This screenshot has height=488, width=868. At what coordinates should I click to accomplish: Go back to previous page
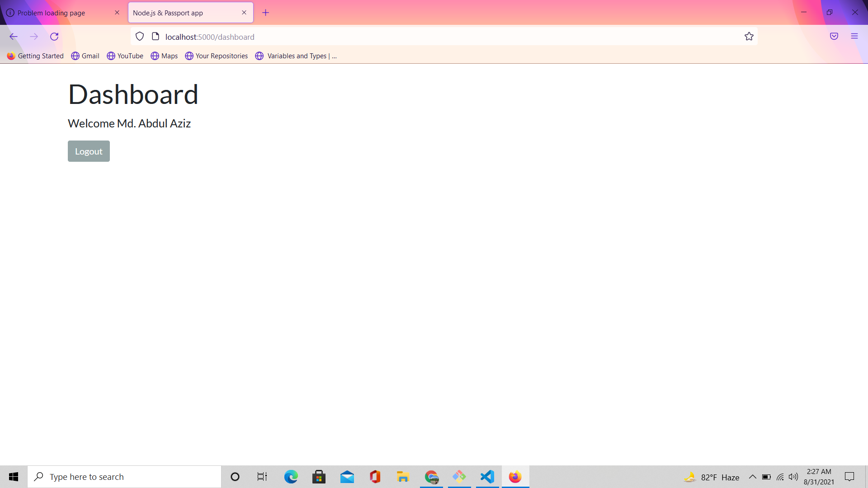14,37
